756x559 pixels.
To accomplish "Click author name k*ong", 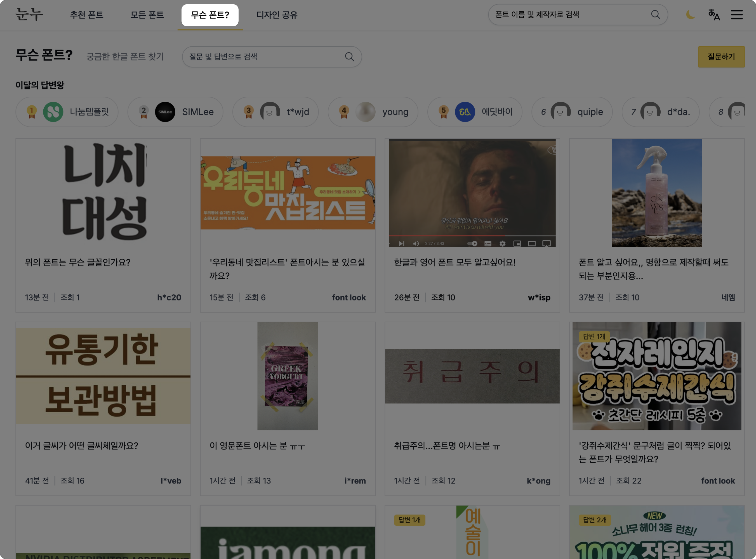I will point(539,481).
